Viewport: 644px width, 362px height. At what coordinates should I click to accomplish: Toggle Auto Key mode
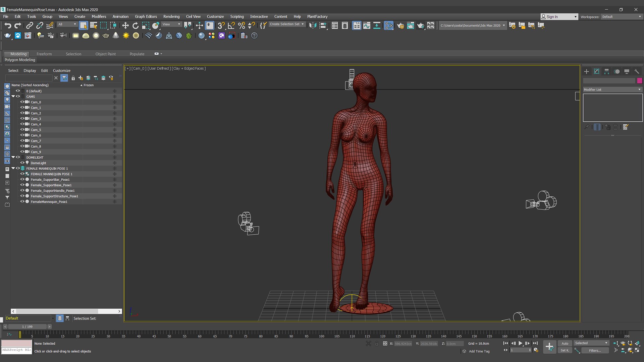pos(565,343)
